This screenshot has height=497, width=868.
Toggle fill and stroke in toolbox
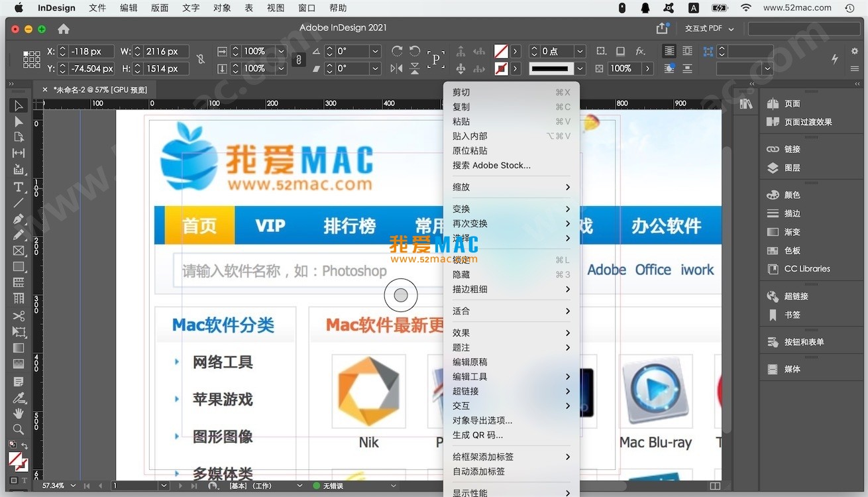pyautogui.click(x=18, y=461)
